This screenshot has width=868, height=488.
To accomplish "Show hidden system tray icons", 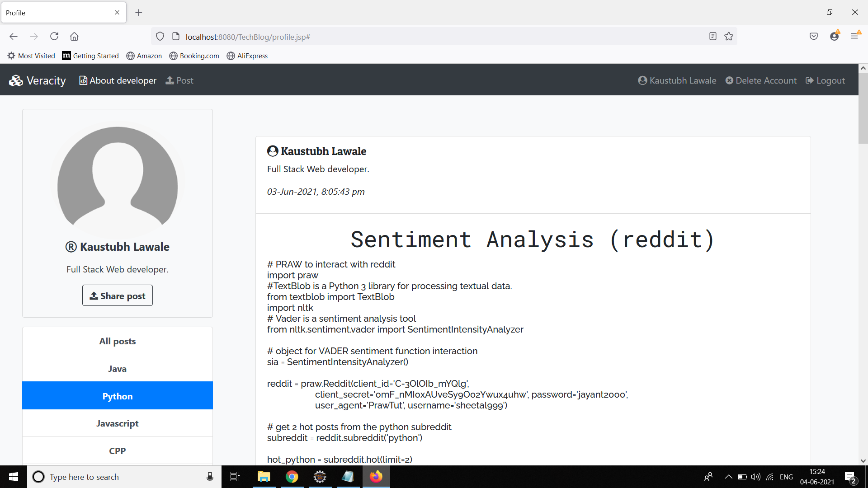I will 728,477.
